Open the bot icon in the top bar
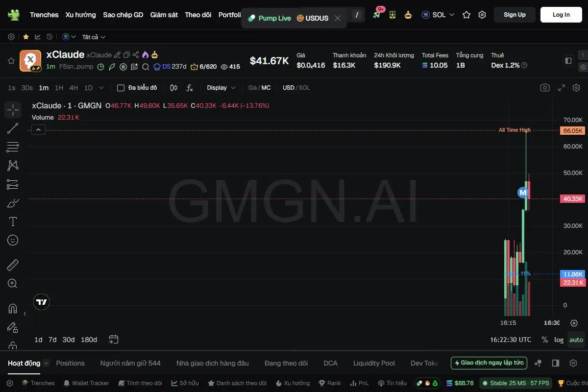The height and width of the screenshot is (392, 588). coord(408,15)
